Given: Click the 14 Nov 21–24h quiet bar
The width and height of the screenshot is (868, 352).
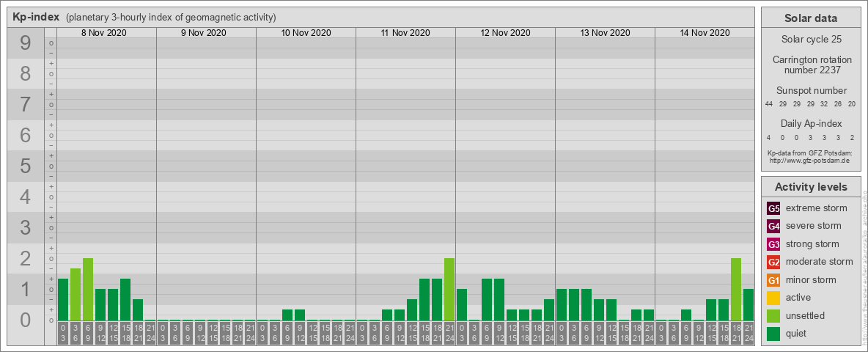Looking at the screenshot, I should (x=749, y=304).
